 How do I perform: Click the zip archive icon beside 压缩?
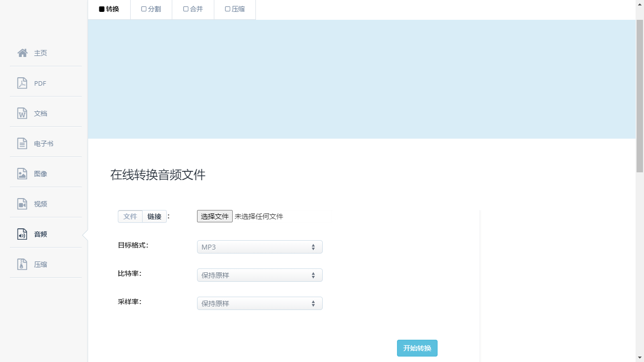22,264
